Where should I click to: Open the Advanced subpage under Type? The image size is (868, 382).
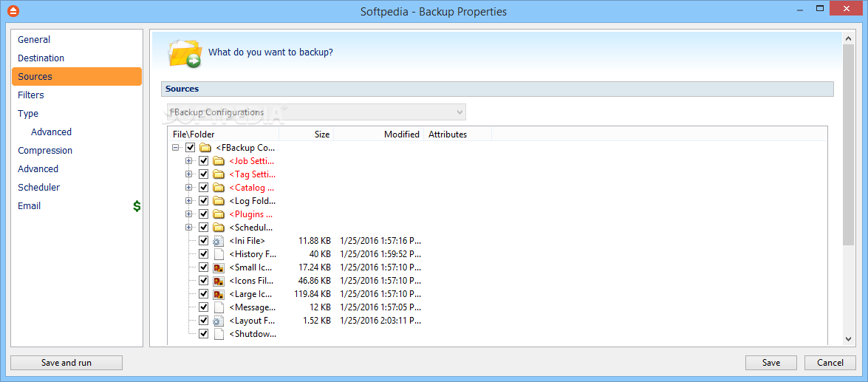pos(77,132)
